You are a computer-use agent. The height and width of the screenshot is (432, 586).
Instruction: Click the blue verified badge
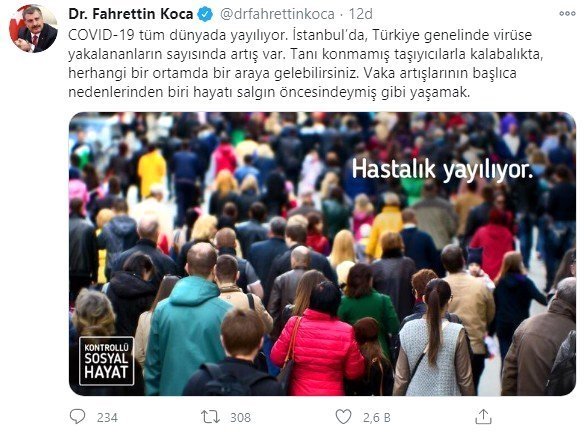205,14
